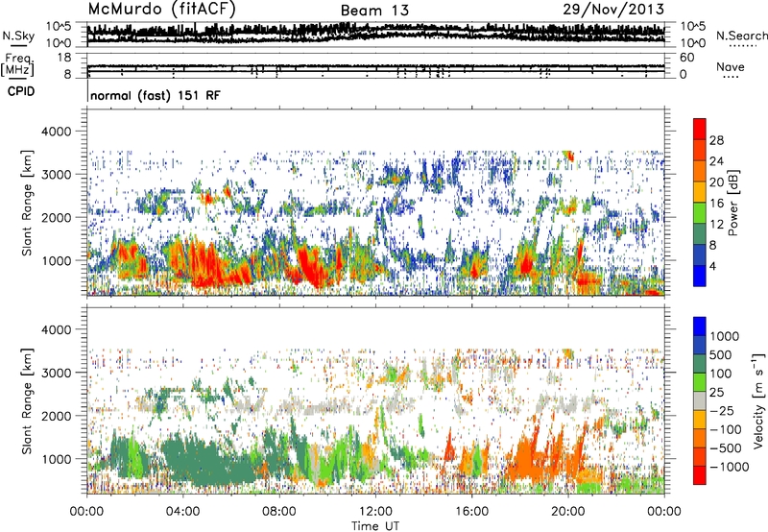Click the 'Beam 13' label
768x532 pixels.
click(374, 11)
